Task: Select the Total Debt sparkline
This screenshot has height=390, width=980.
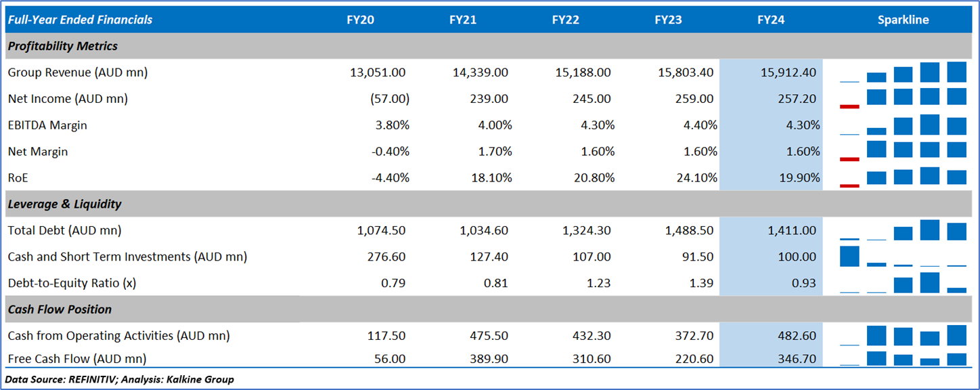Action: click(x=903, y=230)
